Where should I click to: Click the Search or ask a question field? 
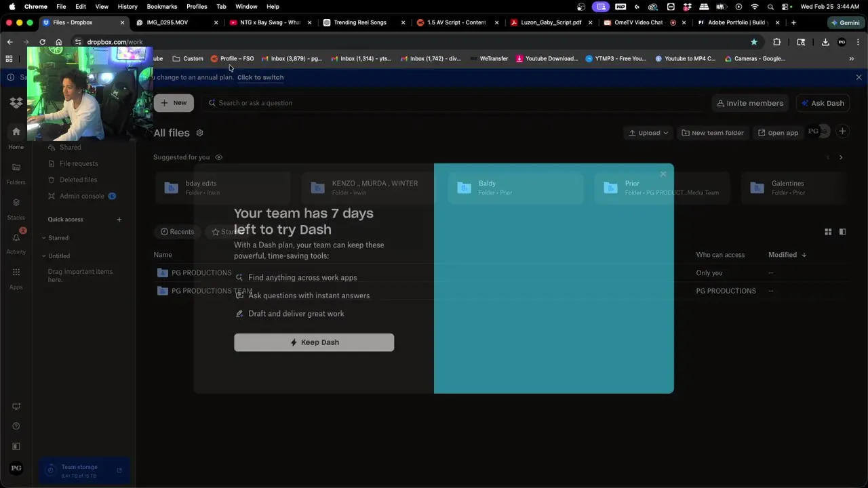(453, 103)
